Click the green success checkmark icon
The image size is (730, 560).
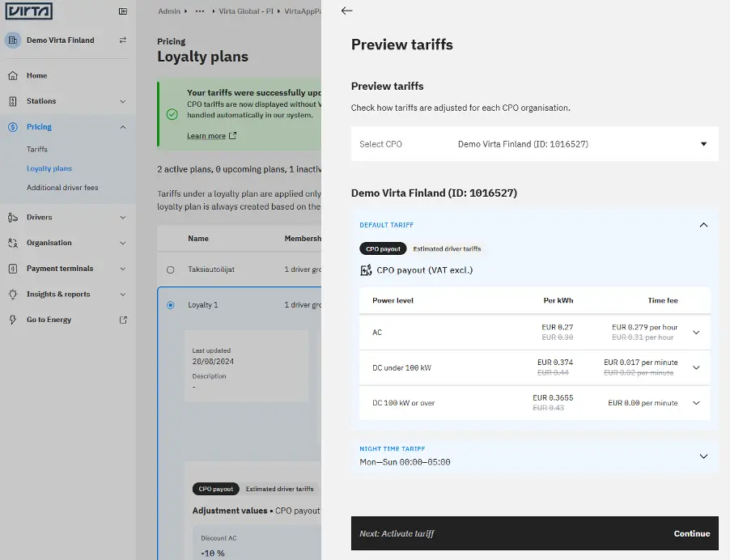(172, 114)
